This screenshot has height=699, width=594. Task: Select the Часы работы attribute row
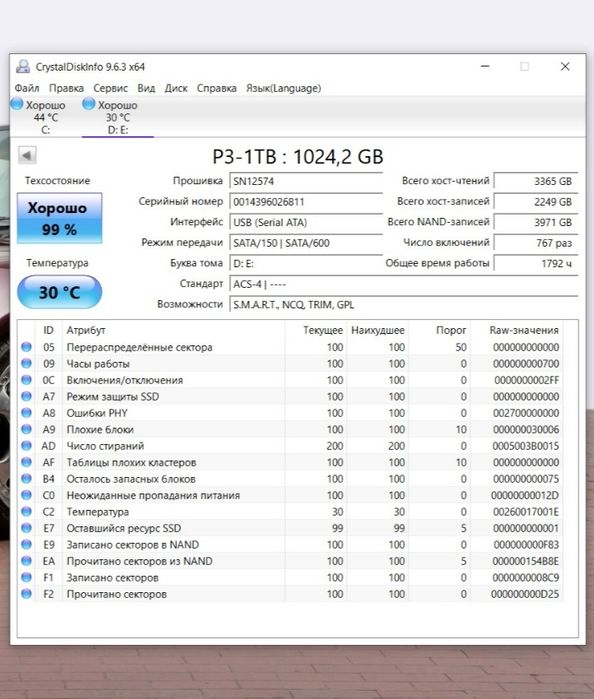click(290, 363)
